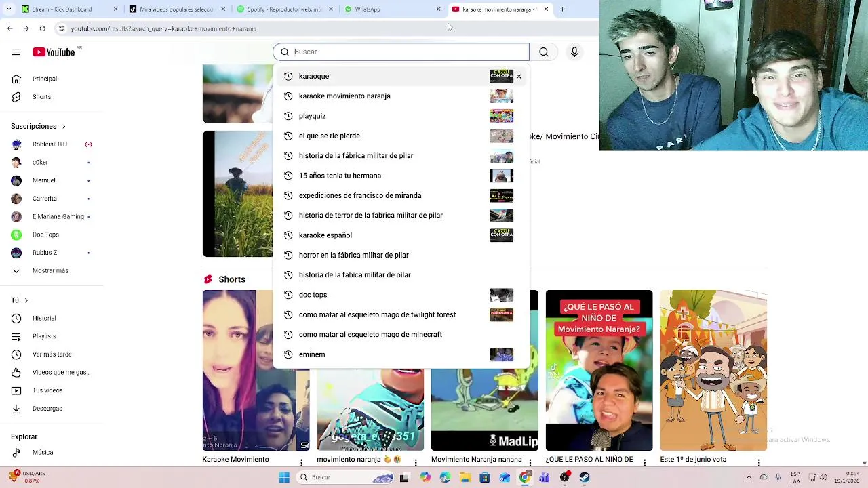Viewport: 868px width, 488px height.
Task: Open Principal in the sidebar
Action: coord(45,79)
